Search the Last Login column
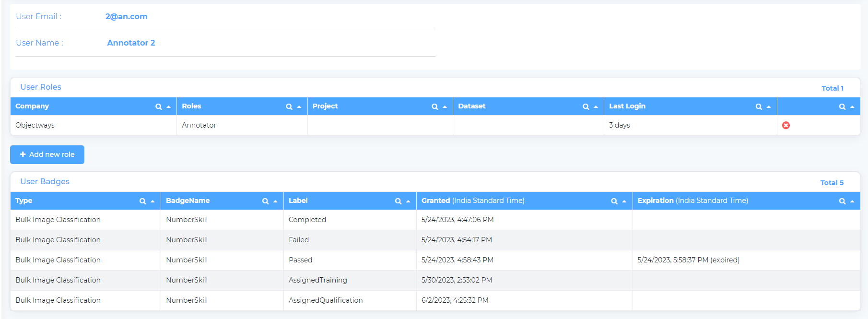Screen dimensions: 868x319 pos(759,106)
